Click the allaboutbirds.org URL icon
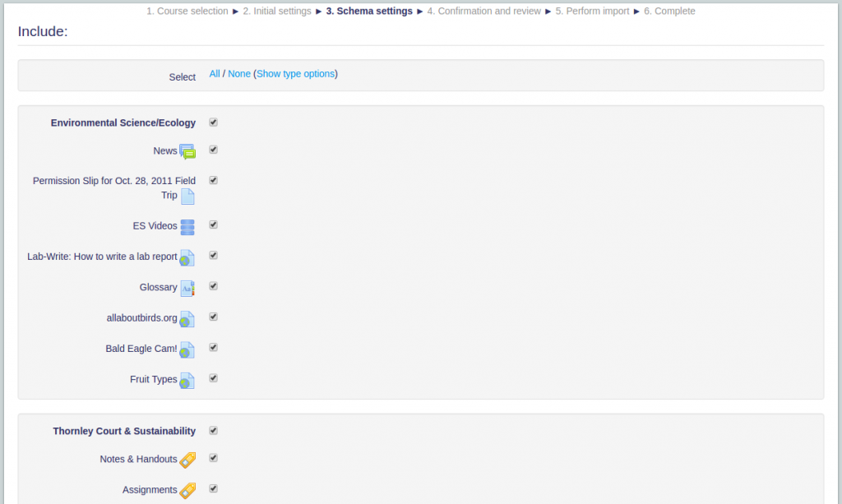The width and height of the screenshot is (842, 504). tap(187, 319)
